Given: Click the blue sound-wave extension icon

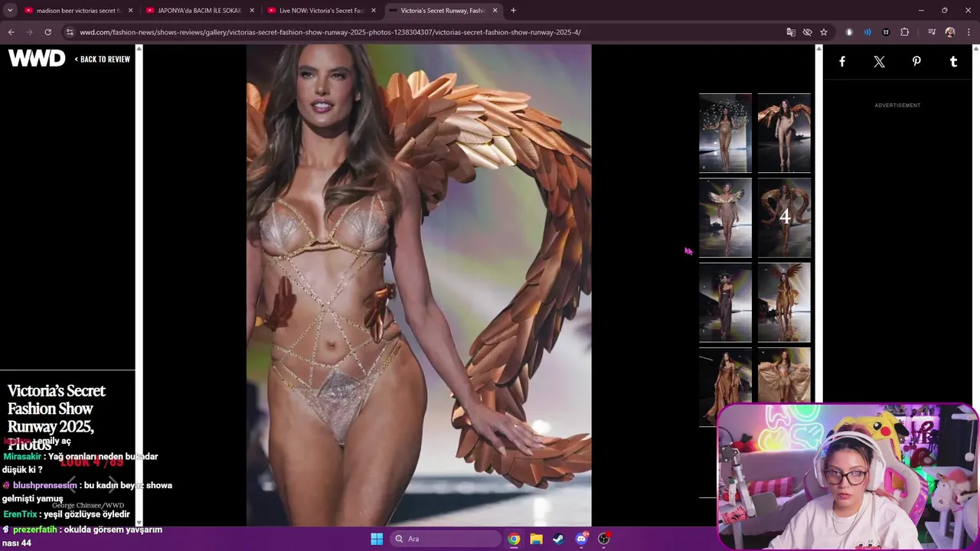Looking at the screenshot, I should (867, 32).
